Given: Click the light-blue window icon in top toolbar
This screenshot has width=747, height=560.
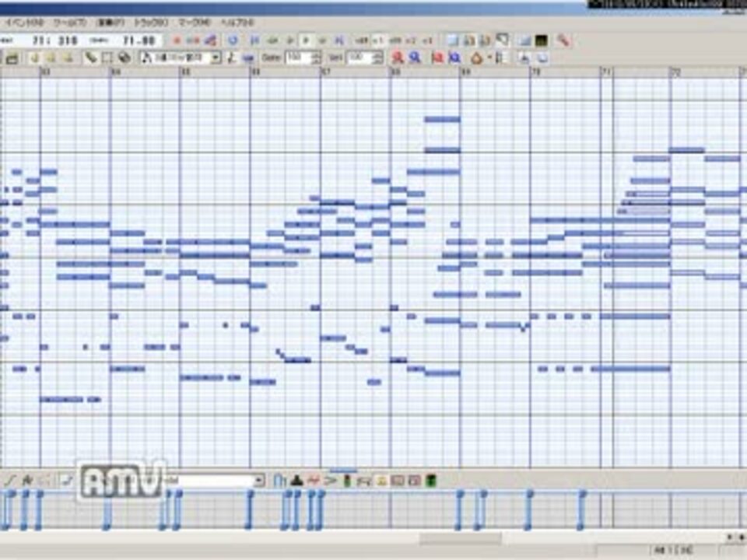Looking at the screenshot, I should (451, 41).
